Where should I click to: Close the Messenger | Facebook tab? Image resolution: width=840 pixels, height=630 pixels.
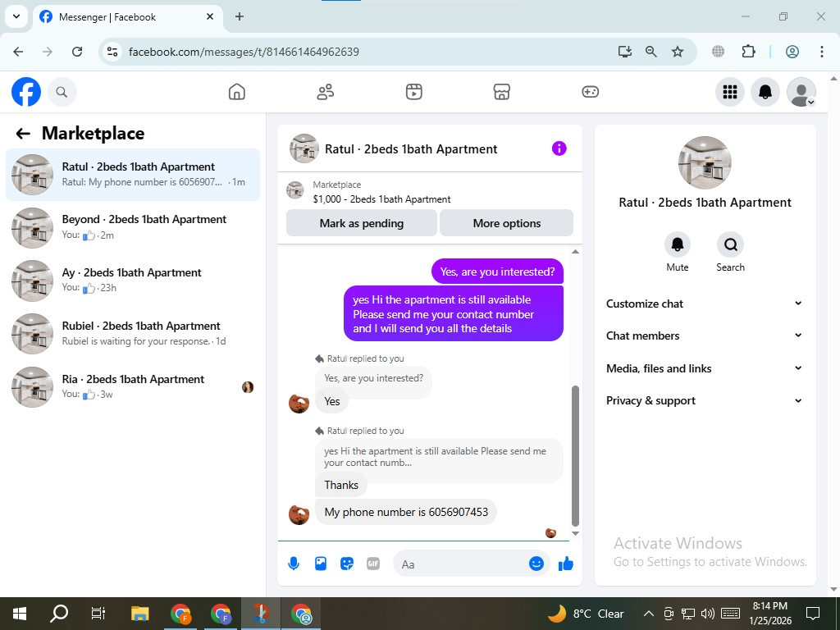pyautogui.click(x=210, y=16)
